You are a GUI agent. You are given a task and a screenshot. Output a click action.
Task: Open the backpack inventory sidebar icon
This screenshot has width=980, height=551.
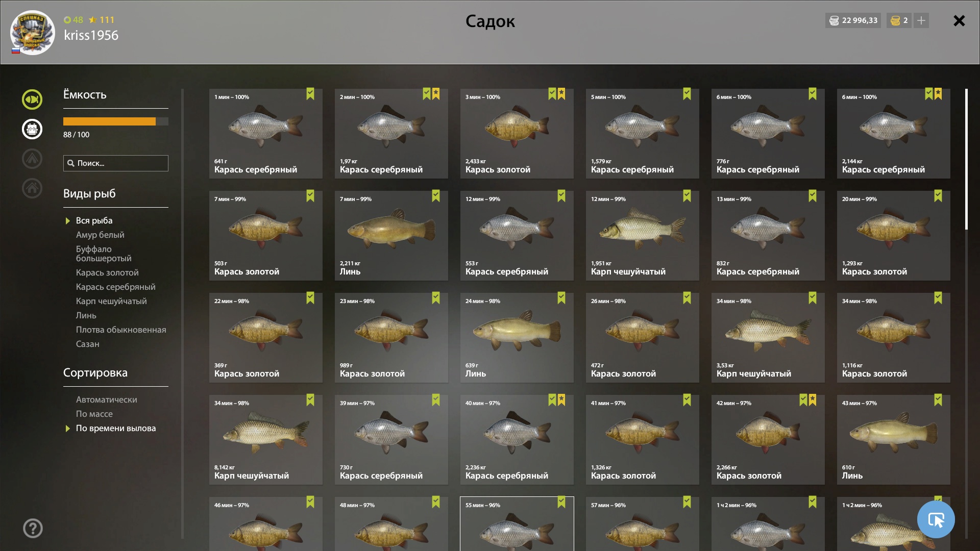[x=32, y=129]
